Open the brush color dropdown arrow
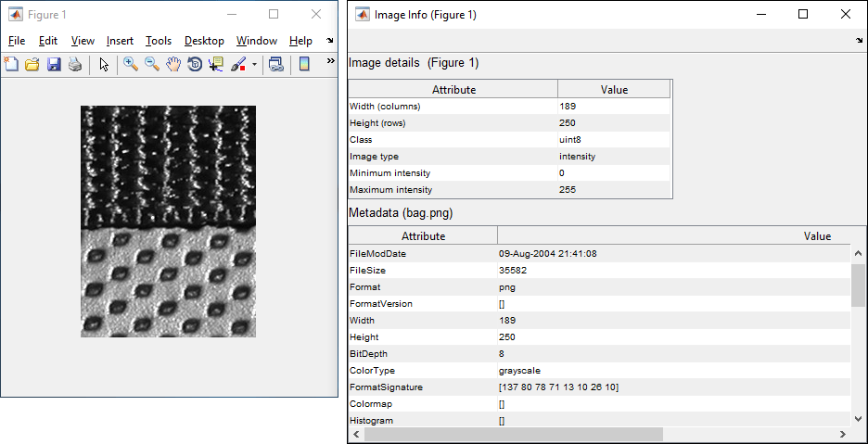 coord(254,64)
